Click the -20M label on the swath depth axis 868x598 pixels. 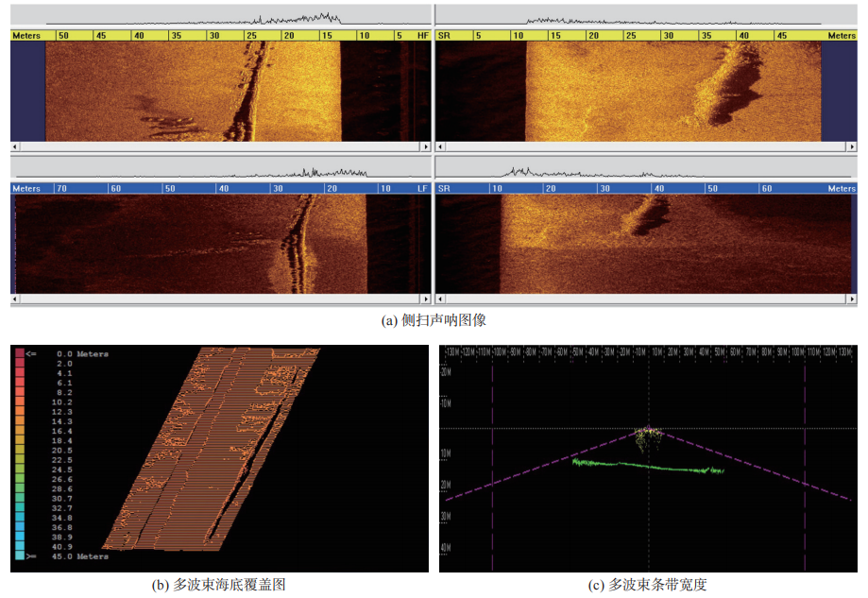(446, 372)
